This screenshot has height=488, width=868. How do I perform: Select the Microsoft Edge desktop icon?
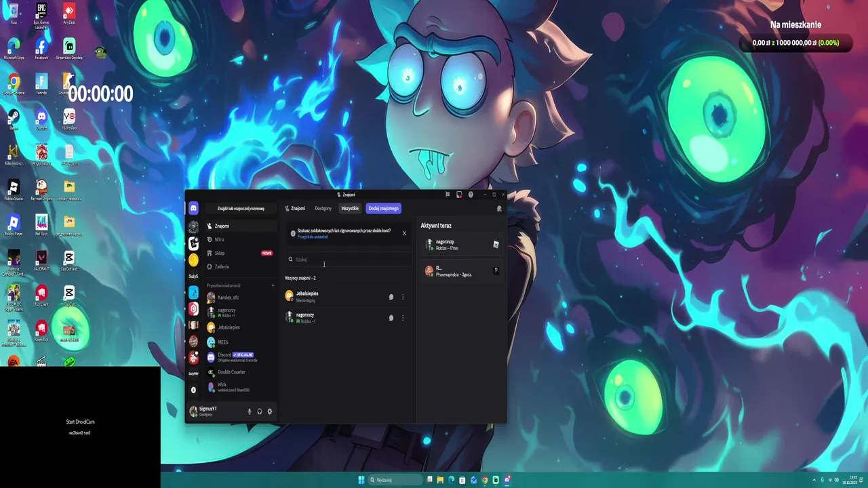pos(14,49)
